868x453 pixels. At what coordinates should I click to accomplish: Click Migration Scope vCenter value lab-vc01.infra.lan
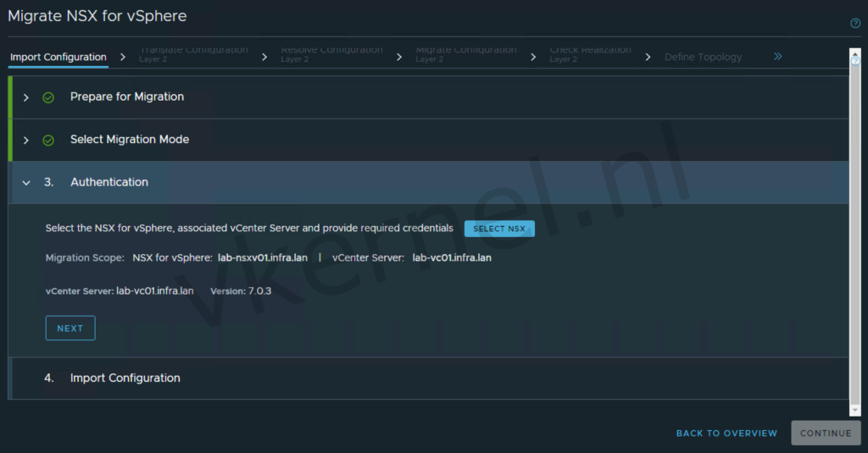[452, 257]
